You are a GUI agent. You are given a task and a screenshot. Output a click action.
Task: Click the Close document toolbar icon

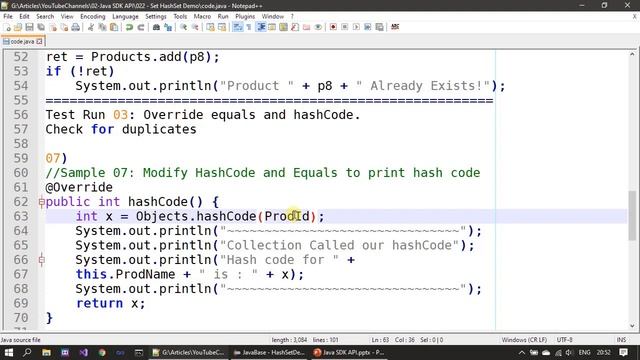click(53, 27)
